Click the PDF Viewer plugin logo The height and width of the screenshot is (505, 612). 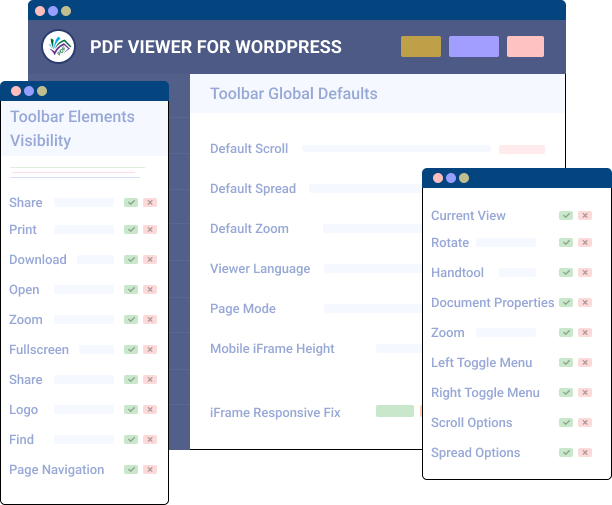tap(59, 46)
